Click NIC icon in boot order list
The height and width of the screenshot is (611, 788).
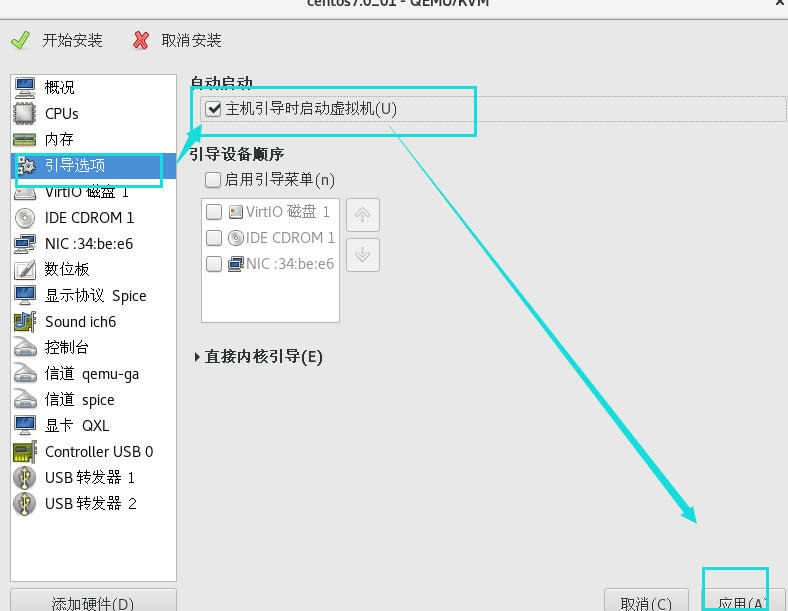coord(236,264)
